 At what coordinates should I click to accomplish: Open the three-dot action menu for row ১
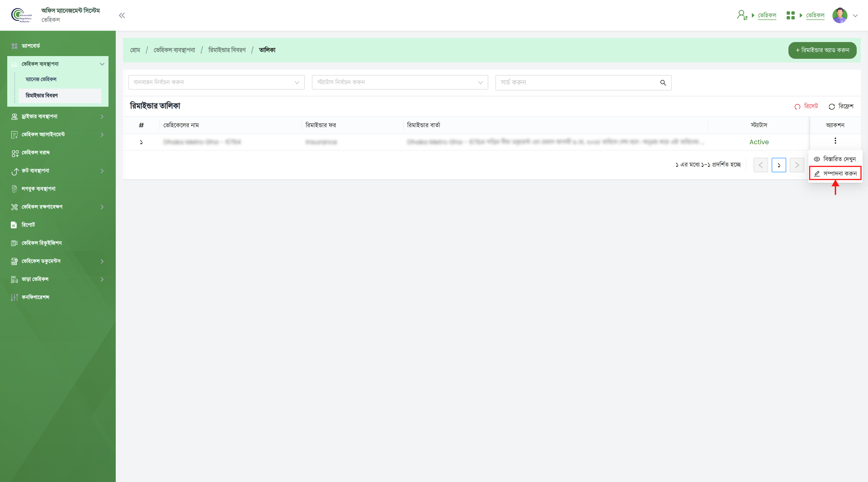tap(835, 141)
